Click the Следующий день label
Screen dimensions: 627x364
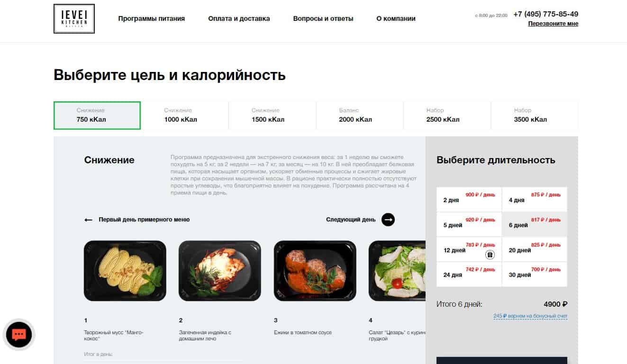pos(351,220)
